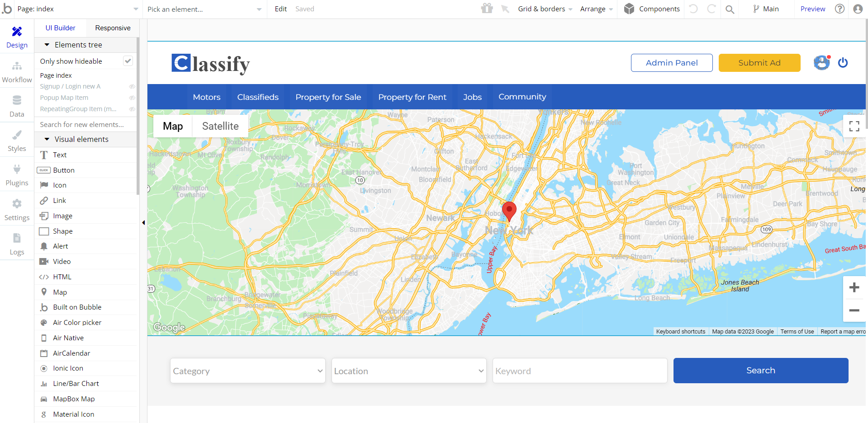Screen dimensions: 868x423
Task: Open the Logs tab in sidebar
Action: pos(17,244)
